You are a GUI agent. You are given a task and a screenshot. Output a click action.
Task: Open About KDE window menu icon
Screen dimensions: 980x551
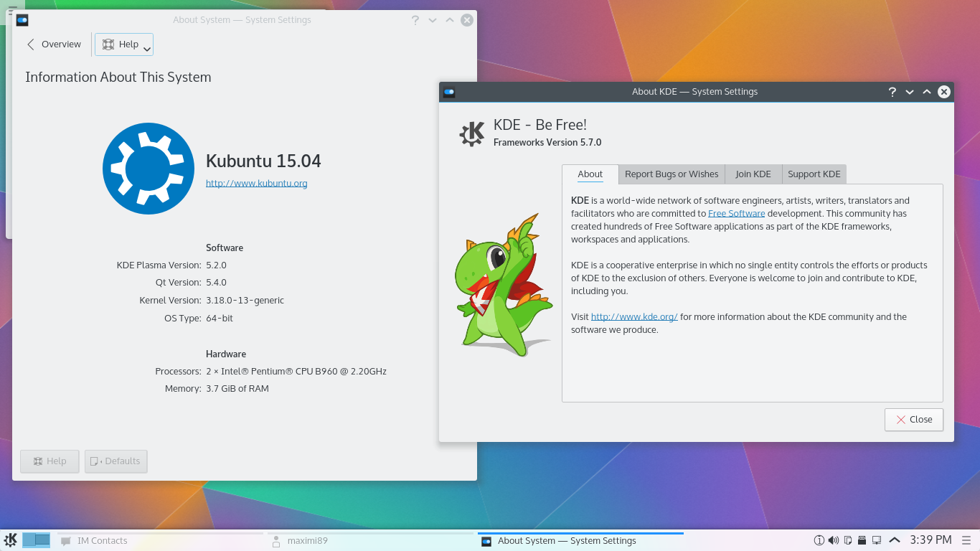(449, 92)
